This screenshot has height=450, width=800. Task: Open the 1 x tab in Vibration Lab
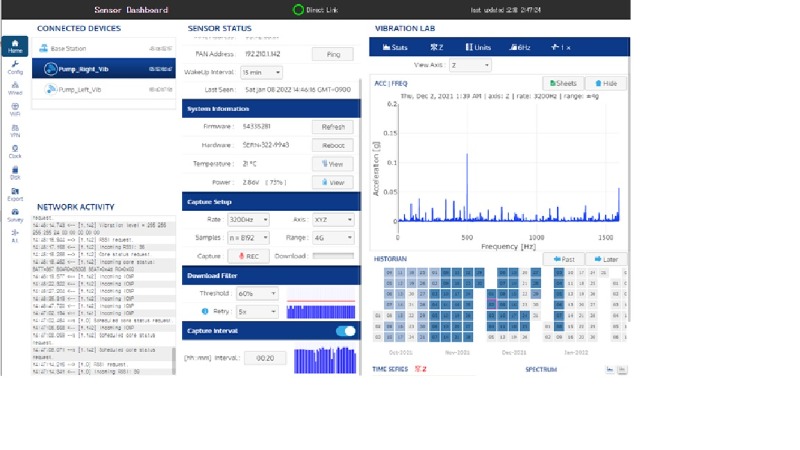tap(560, 47)
